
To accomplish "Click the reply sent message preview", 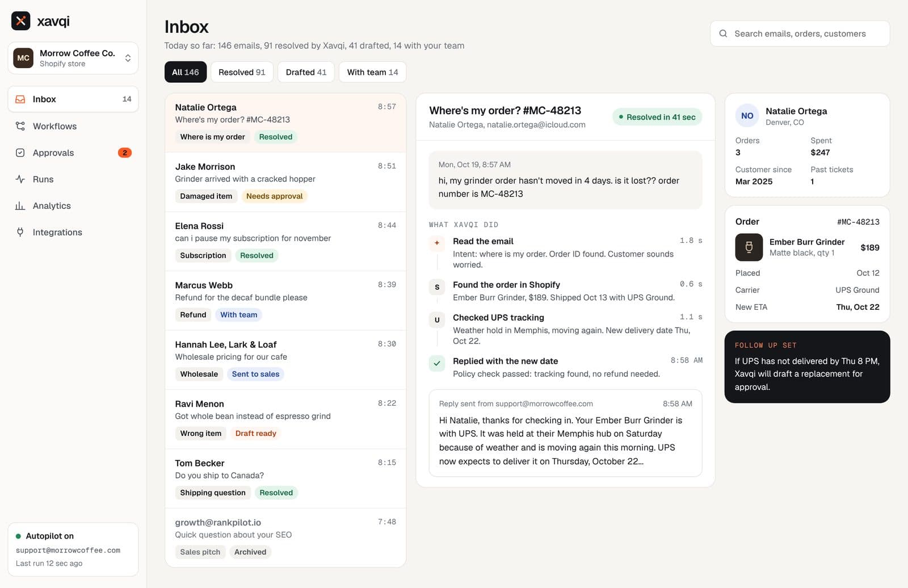I will pyautogui.click(x=565, y=433).
